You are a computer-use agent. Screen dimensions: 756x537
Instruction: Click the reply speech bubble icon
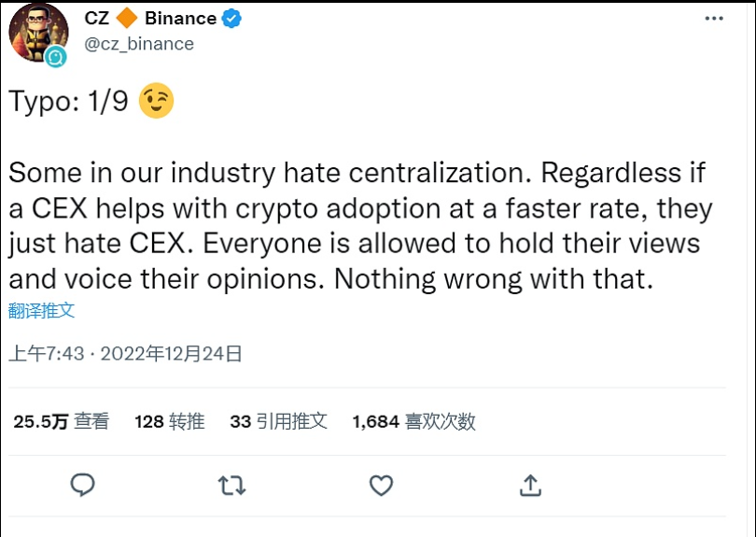(x=83, y=485)
